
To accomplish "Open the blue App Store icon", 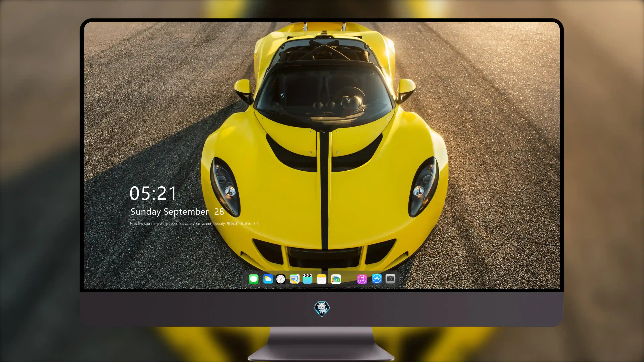I will tap(377, 279).
